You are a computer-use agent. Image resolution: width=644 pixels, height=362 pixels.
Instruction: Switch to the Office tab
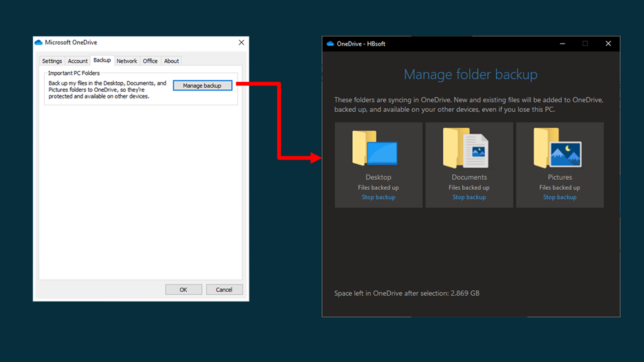click(x=150, y=61)
